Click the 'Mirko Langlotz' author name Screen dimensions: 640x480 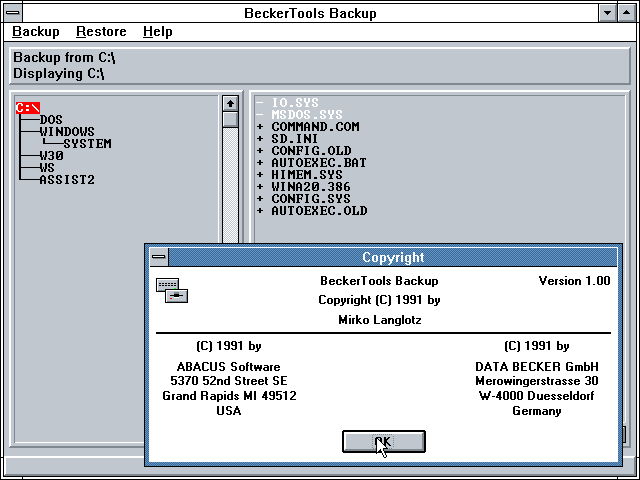pyautogui.click(x=380, y=320)
